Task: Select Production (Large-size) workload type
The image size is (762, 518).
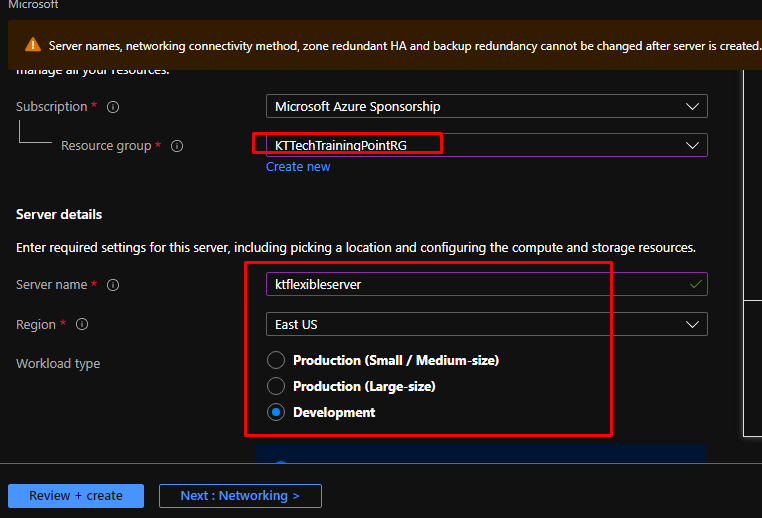Action: [276, 386]
